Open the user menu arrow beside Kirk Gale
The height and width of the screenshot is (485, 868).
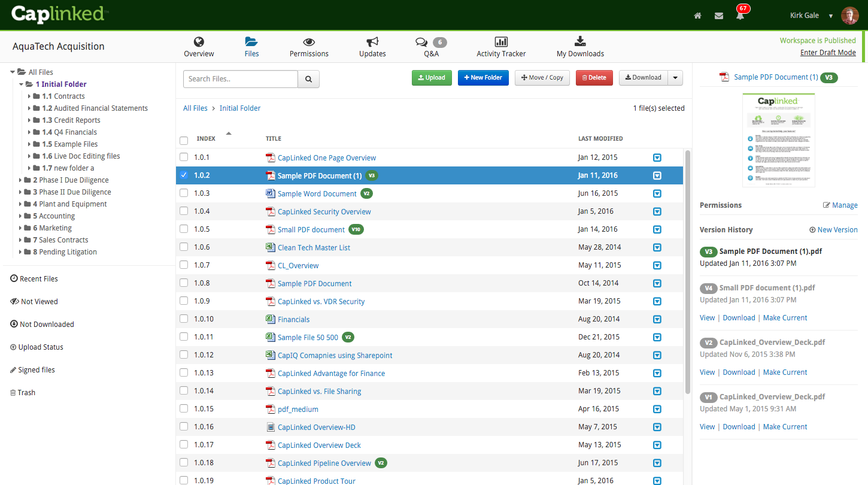click(831, 16)
